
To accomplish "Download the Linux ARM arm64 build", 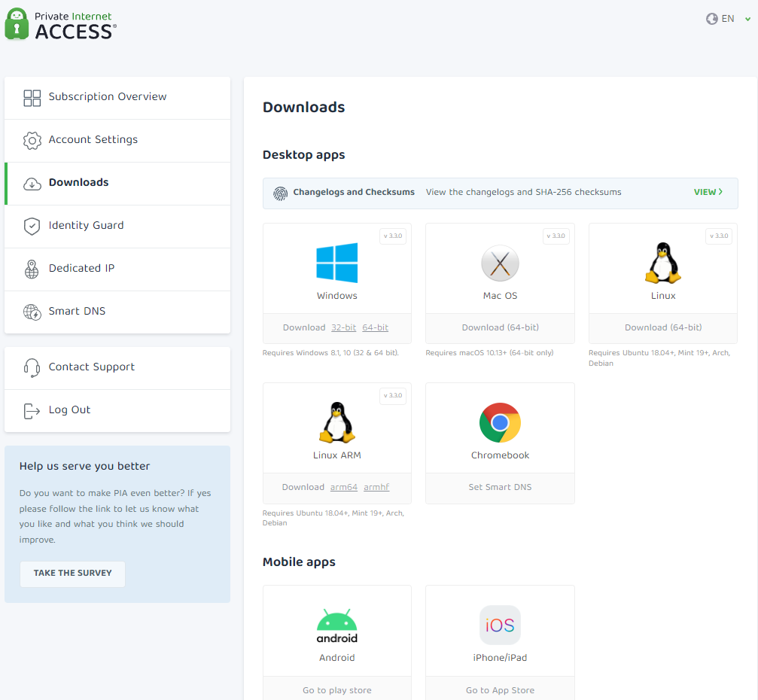I will (x=344, y=488).
